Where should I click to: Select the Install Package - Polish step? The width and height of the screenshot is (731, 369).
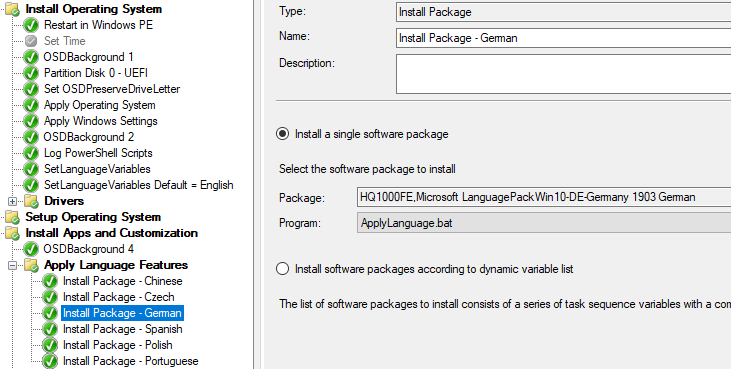[x=118, y=345]
